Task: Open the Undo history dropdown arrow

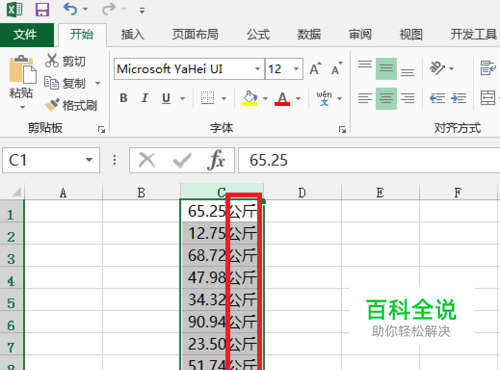Action: pos(85,9)
